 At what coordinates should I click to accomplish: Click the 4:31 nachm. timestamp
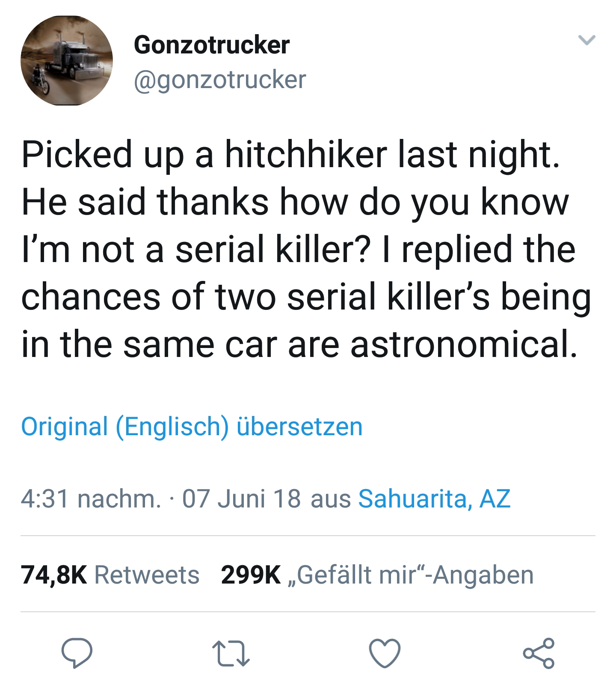click(91, 499)
